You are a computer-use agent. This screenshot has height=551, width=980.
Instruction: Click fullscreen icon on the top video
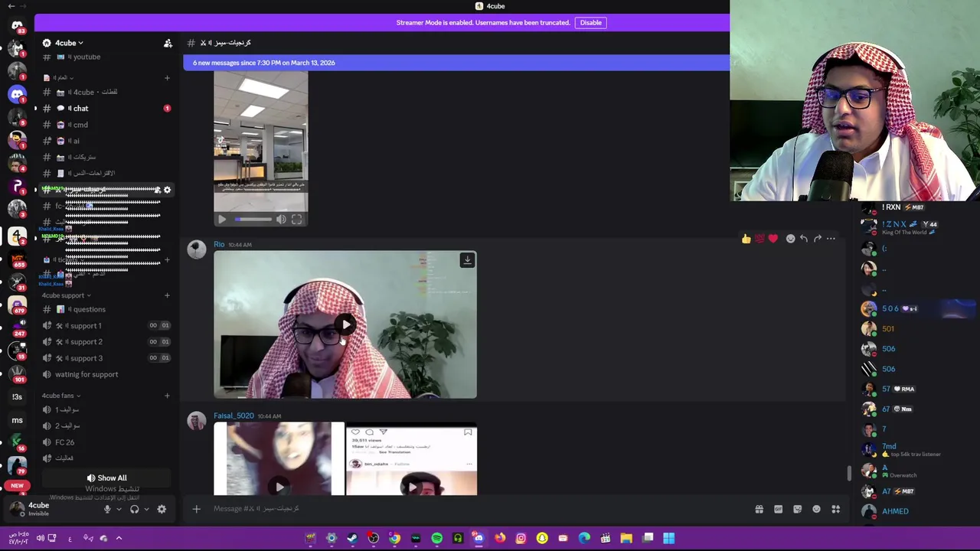[296, 220]
